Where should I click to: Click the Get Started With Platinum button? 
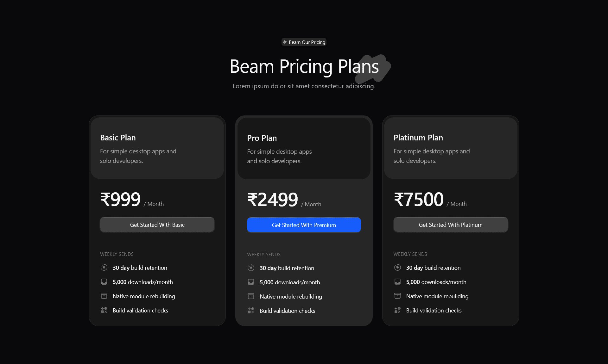click(x=450, y=225)
